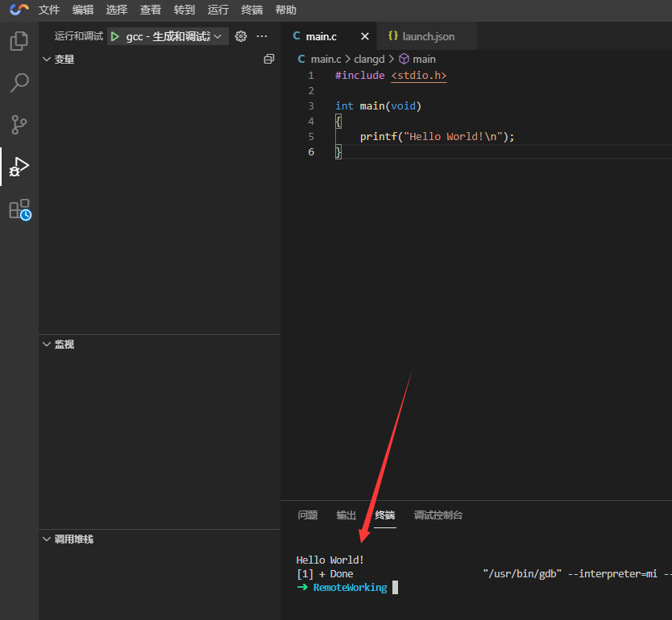Click the collapse all icon in 变量
672x620 pixels.
point(269,59)
